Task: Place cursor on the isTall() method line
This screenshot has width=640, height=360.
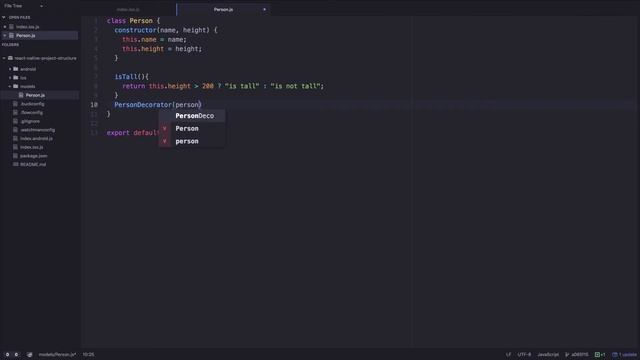Action: click(131, 77)
